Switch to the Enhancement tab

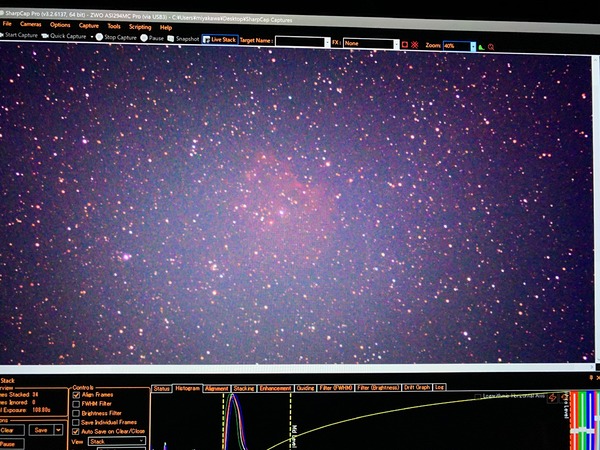[x=276, y=388]
